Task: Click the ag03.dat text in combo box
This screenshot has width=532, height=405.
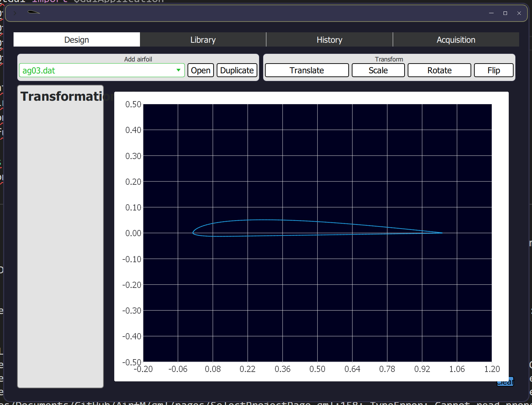Action: pyautogui.click(x=39, y=71)
